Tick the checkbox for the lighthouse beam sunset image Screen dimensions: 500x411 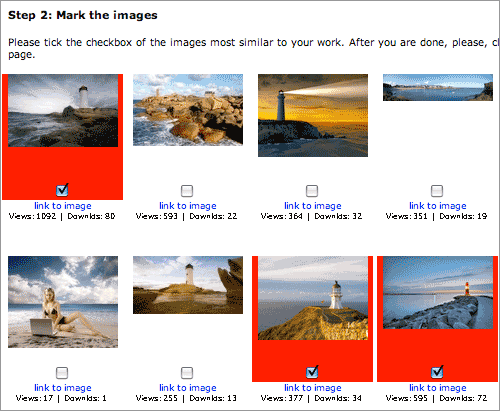point(312,191)
